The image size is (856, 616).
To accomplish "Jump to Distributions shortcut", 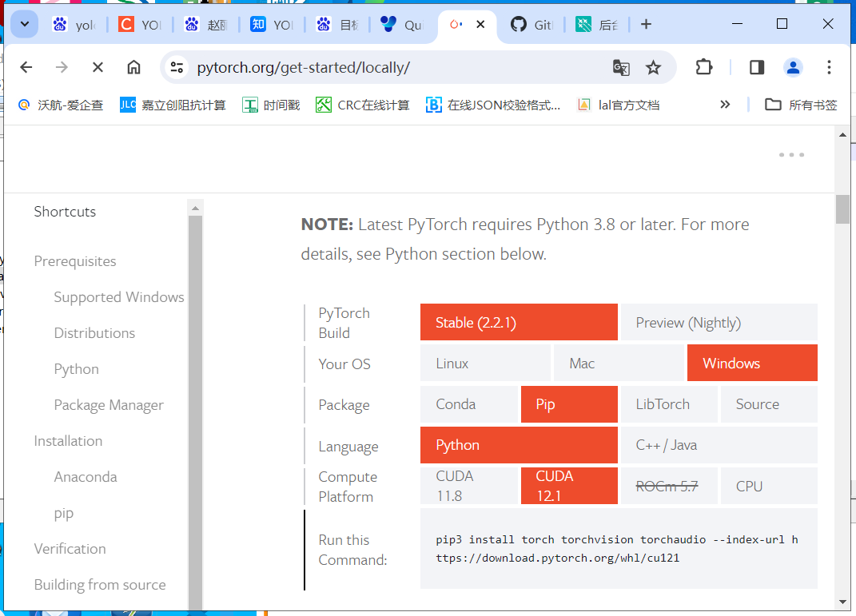I will point(94,333).
